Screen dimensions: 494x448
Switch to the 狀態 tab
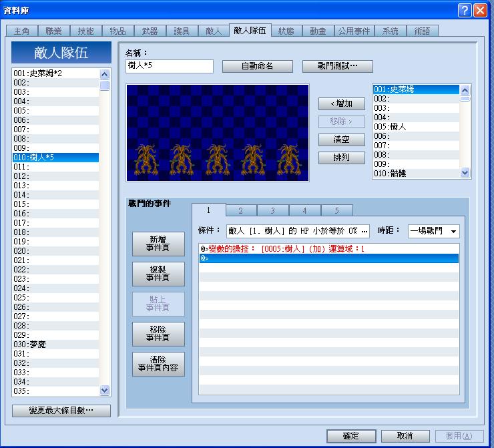pyautogui.click(x=286, y=31)
